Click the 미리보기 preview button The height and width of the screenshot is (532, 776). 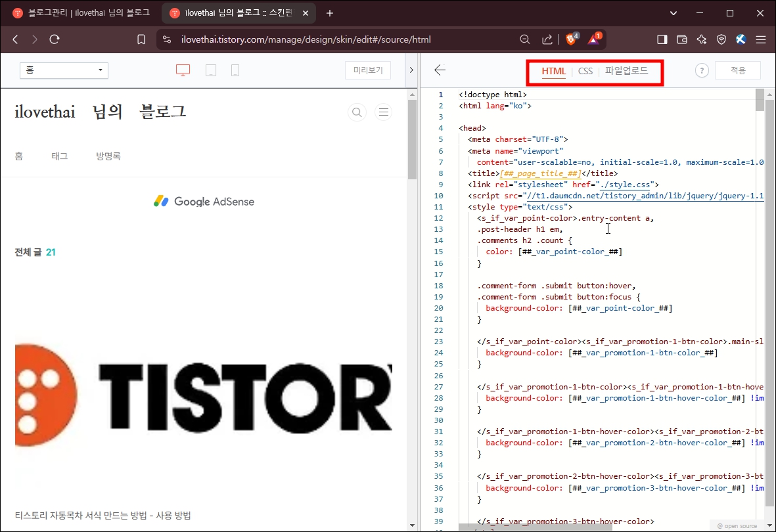point(368,70)
